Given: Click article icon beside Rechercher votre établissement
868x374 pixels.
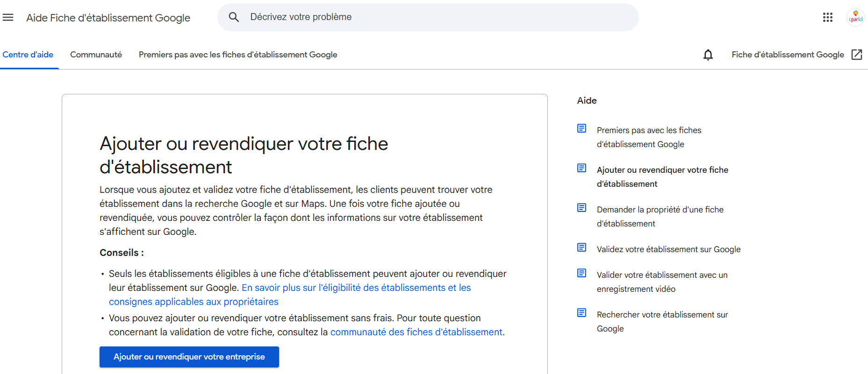Looking at the screenshot, I should click(581, 313).
